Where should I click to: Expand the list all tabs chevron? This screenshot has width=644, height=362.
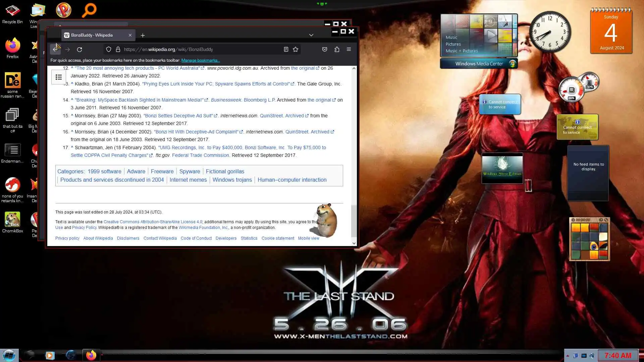coord(311,35)
